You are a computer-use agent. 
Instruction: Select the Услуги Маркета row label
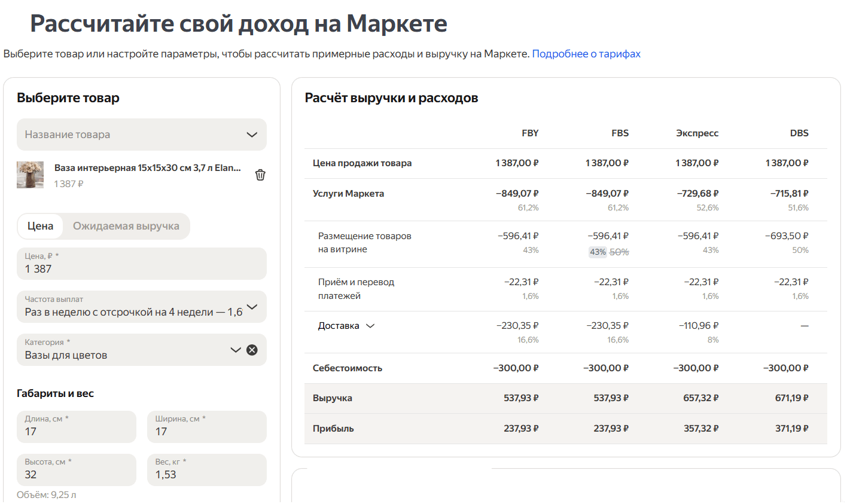[x=348, y=194]
